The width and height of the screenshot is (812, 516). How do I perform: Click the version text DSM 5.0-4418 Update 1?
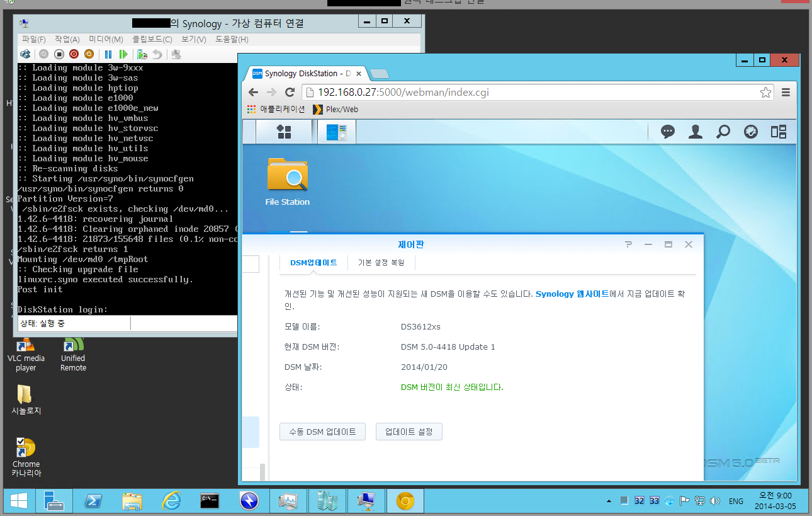click(448, 347)
